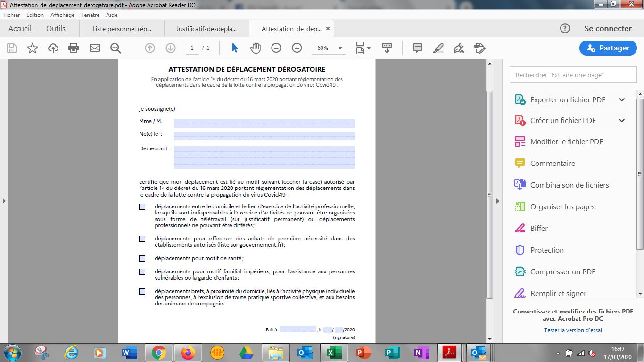
Task: Open the Edition menu
Action: 35,15
